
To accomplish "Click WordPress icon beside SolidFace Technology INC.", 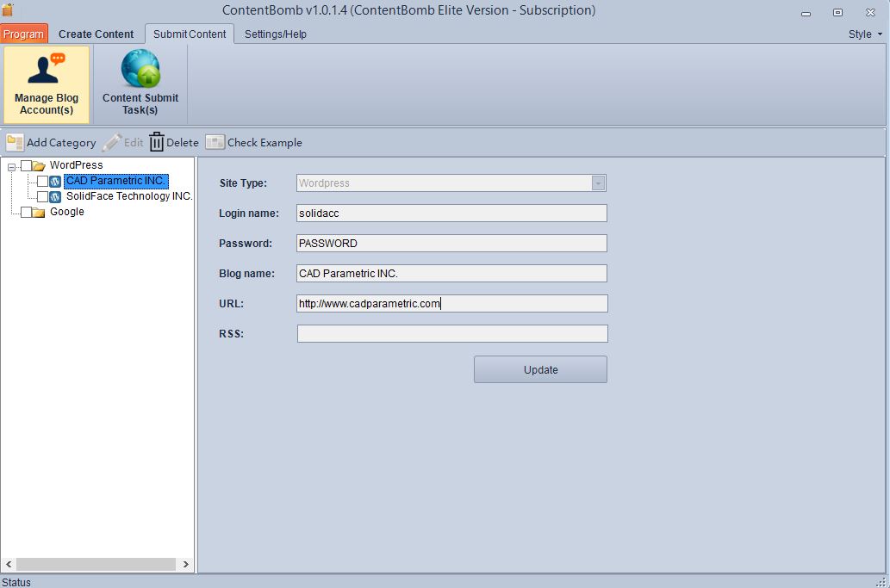I will click(x=55, y=196).
